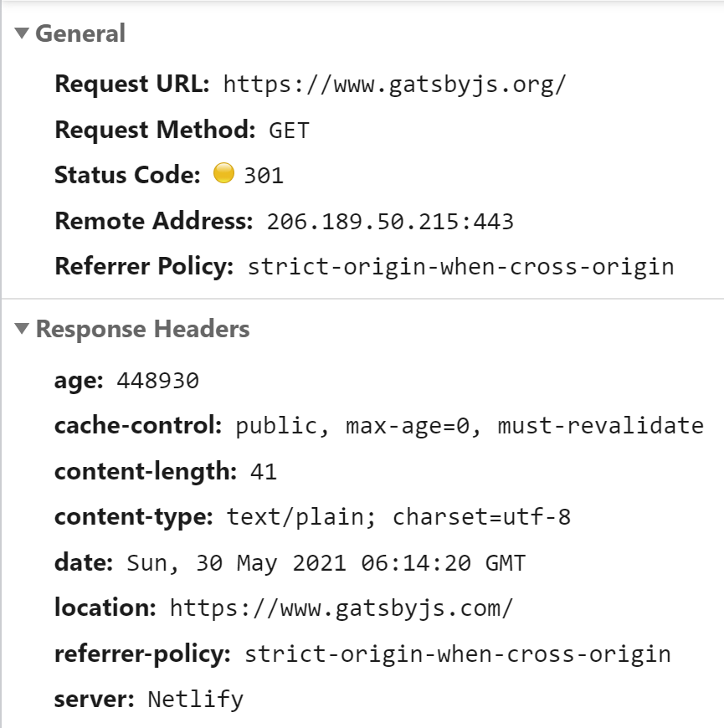Click the remote address 206.189.50.215:443

pyautogui.click(x=390, y=221)
